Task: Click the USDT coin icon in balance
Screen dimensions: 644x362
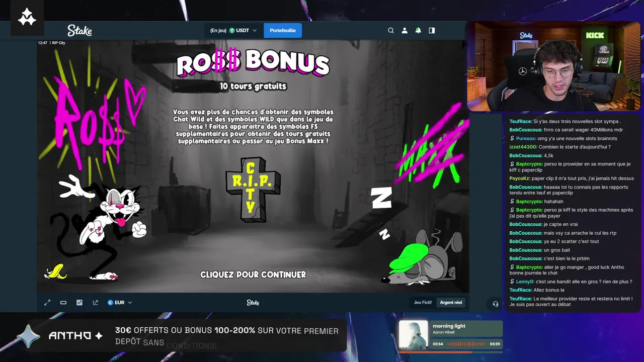Action: coord(232,31)
